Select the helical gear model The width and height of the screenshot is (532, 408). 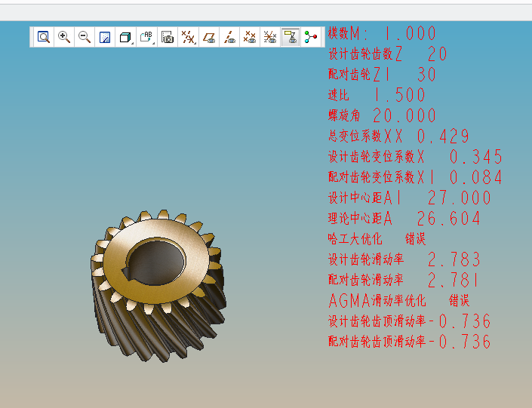[x=158, y=286]
